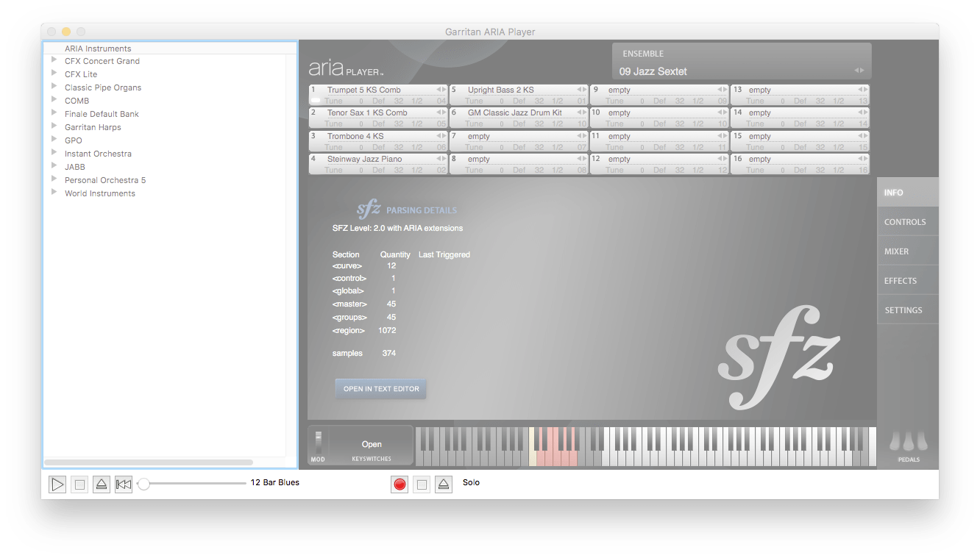Rewind playback to the start
The image size is (980, 558).
[124, 484]
